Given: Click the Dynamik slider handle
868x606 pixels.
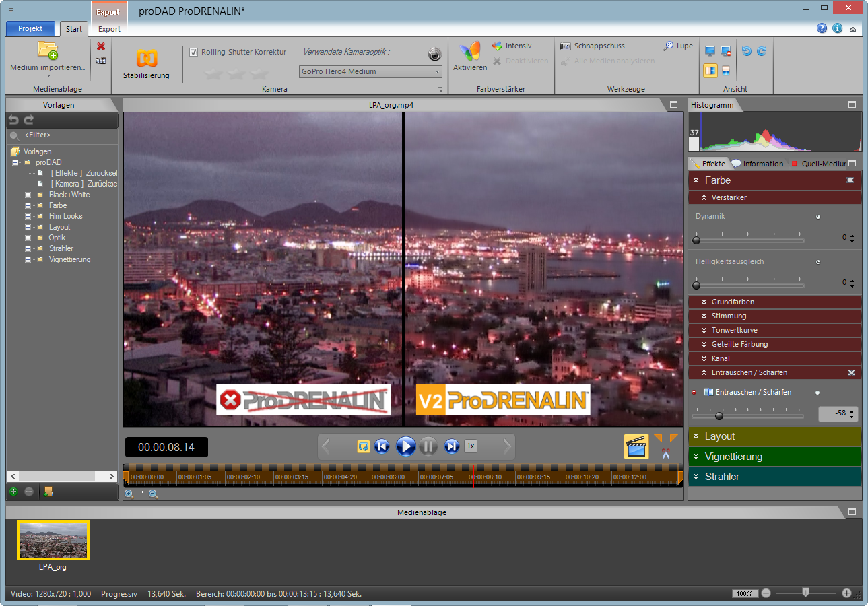Looking at the screenshot, I should 696,240.
